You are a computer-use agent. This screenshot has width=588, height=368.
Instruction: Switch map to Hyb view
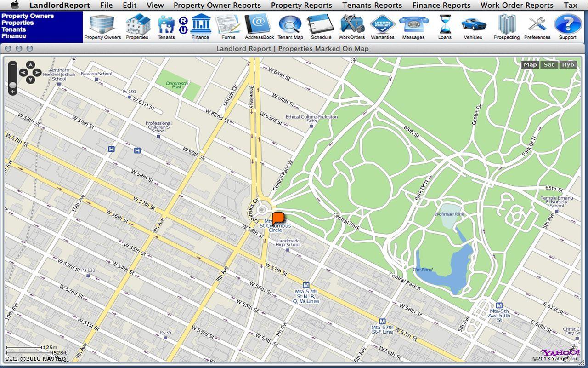(568, 65)
